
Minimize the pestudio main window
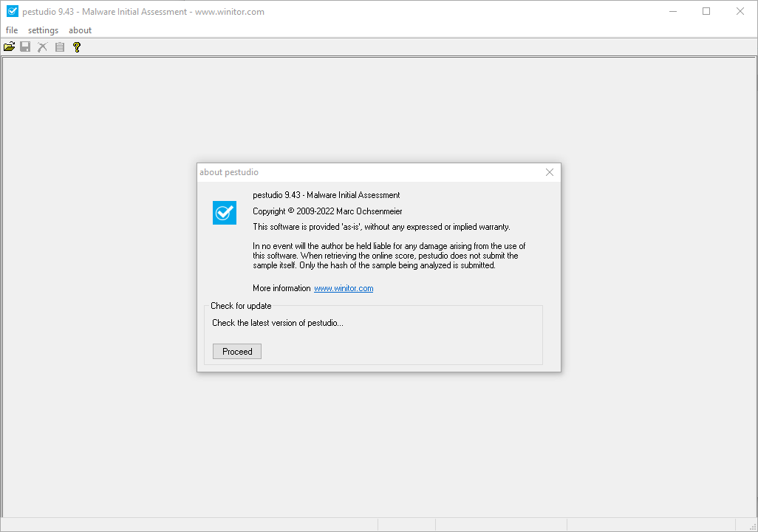[672, 11]
